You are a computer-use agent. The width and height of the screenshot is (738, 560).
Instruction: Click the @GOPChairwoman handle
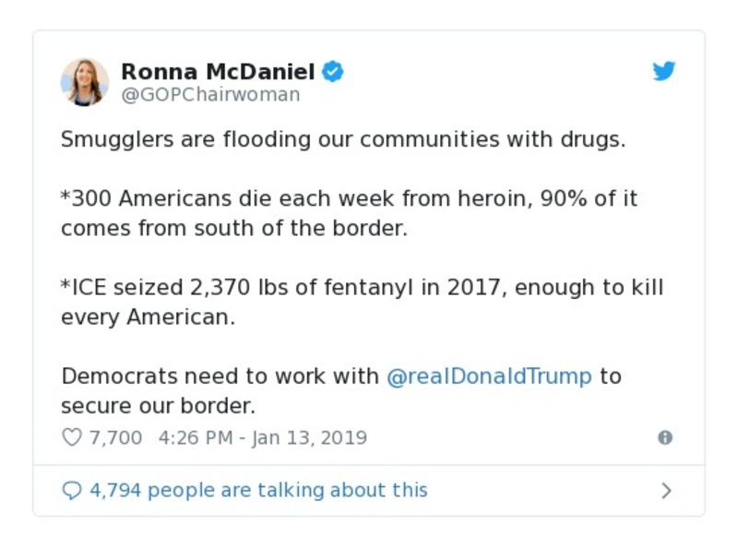point(213,94)
